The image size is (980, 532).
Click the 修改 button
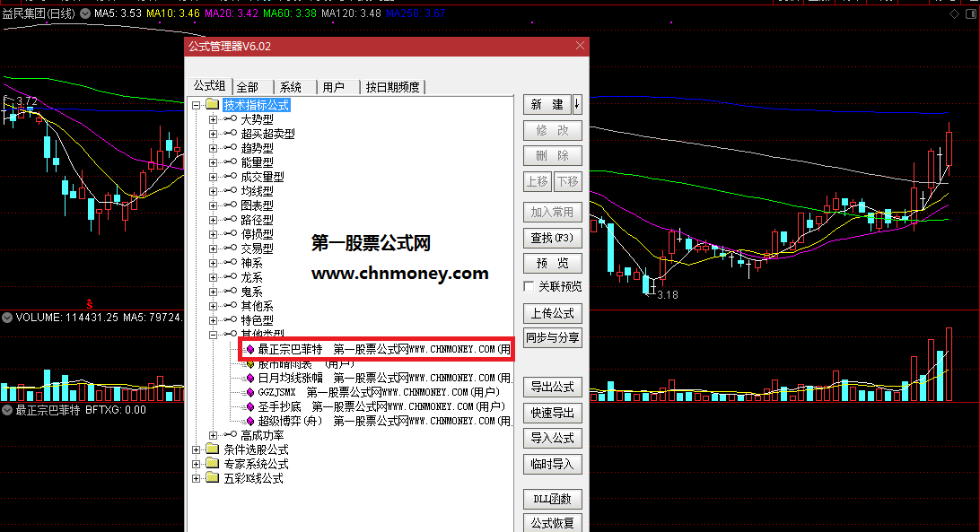553,130
